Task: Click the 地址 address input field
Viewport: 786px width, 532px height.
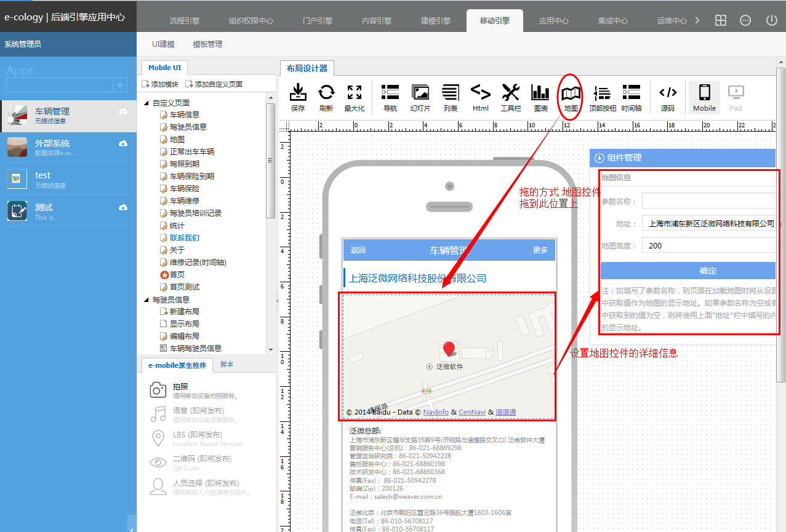Action: click(709, 223)
